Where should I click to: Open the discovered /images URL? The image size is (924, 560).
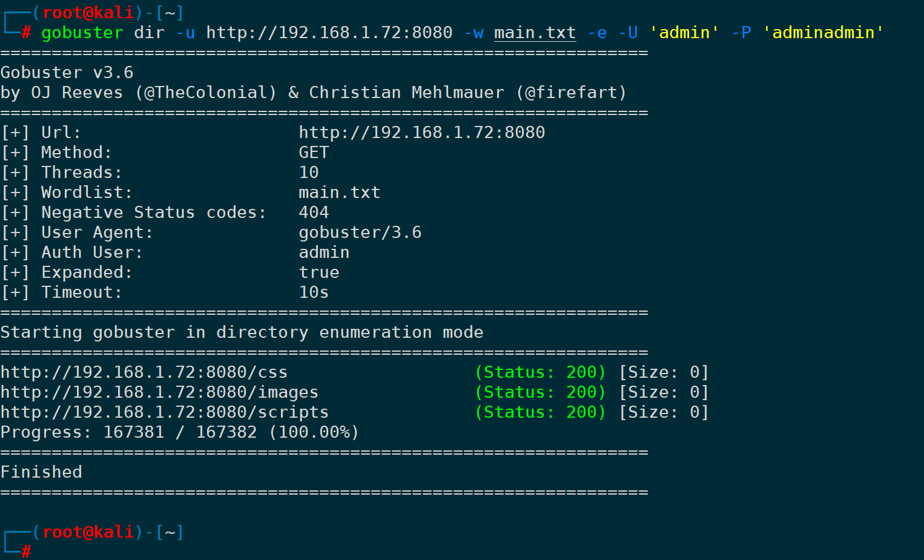tap(160, 392)
